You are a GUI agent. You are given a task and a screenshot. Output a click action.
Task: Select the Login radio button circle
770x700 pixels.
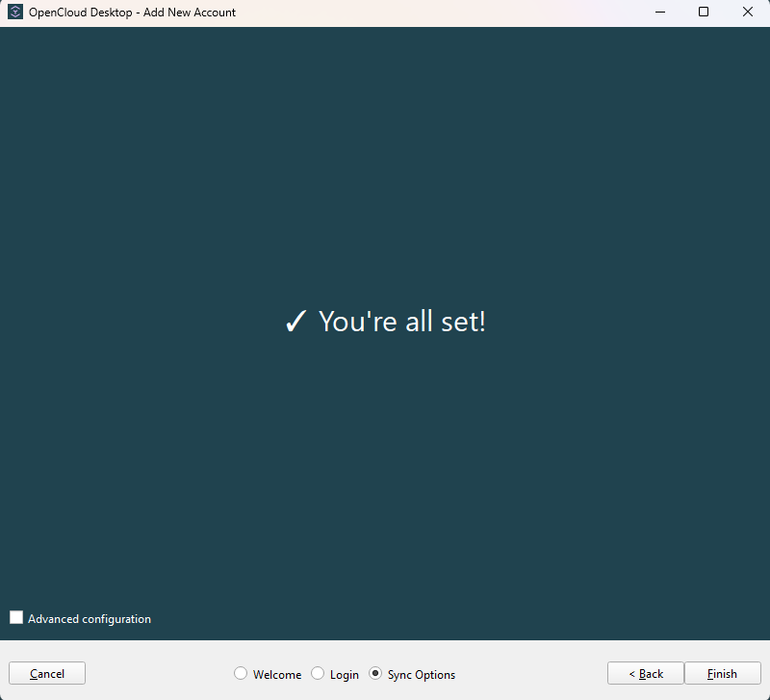coord(318,674)
